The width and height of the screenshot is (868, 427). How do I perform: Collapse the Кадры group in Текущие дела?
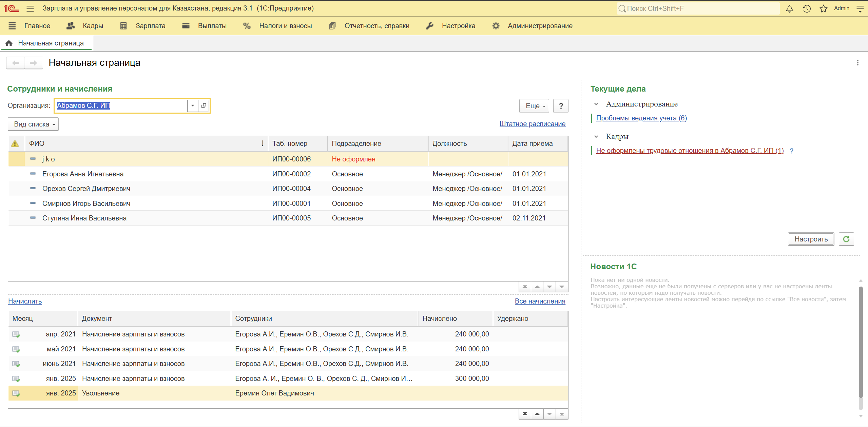coord(596,137)
